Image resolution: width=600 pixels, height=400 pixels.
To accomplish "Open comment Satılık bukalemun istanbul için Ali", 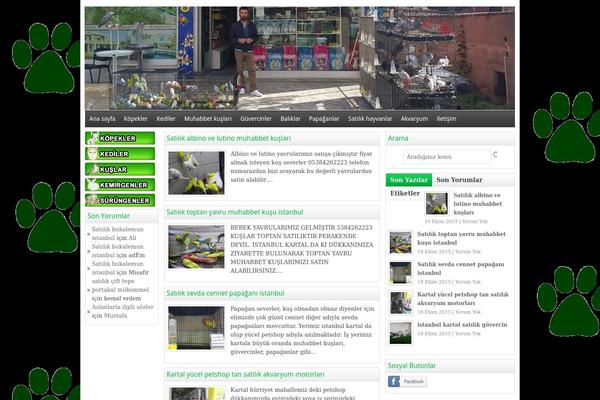I will 117,233.
